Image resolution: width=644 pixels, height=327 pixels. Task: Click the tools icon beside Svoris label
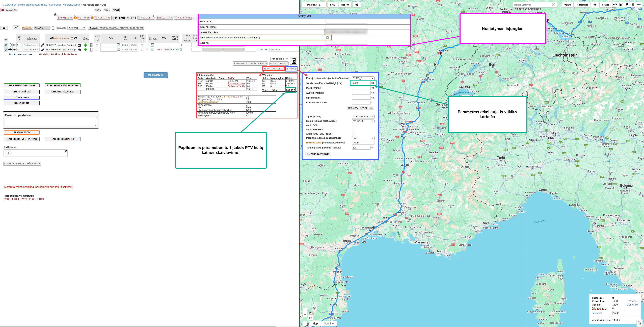coord(341,83)
